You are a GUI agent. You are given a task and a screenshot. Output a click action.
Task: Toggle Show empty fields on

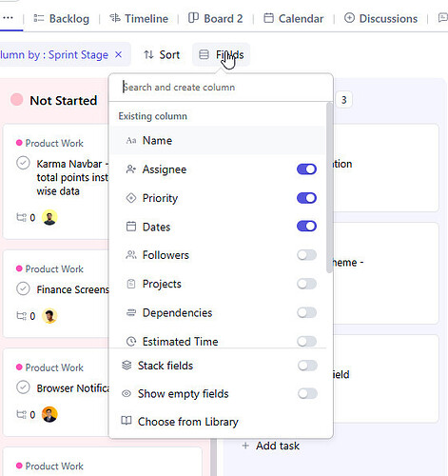point(307,394)
